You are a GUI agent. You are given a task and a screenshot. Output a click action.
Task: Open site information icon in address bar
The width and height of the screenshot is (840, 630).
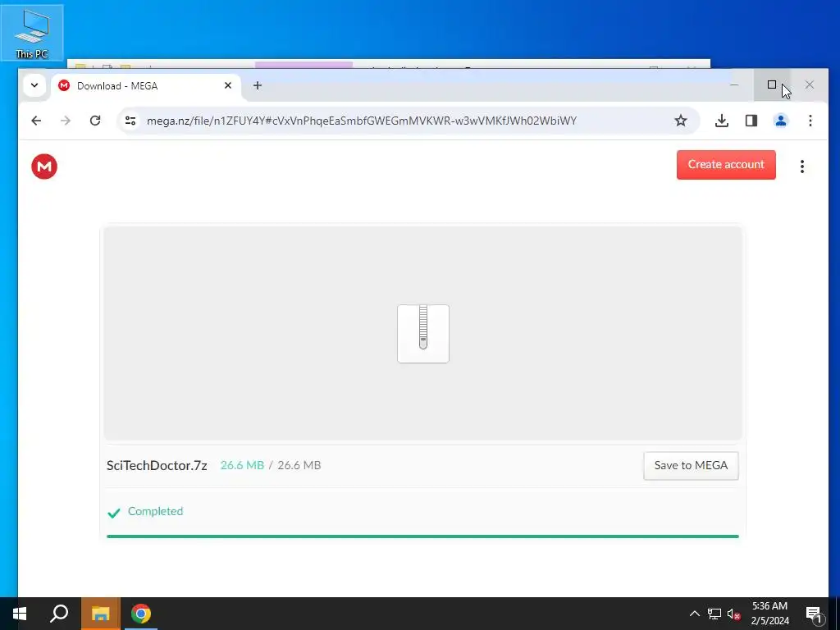click(130, 121)
